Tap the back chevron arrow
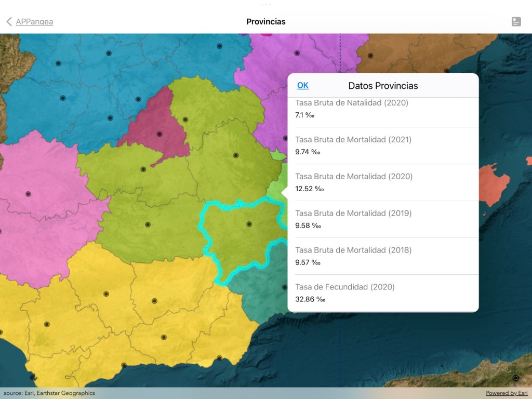The image size is (532, 399). 9,21
